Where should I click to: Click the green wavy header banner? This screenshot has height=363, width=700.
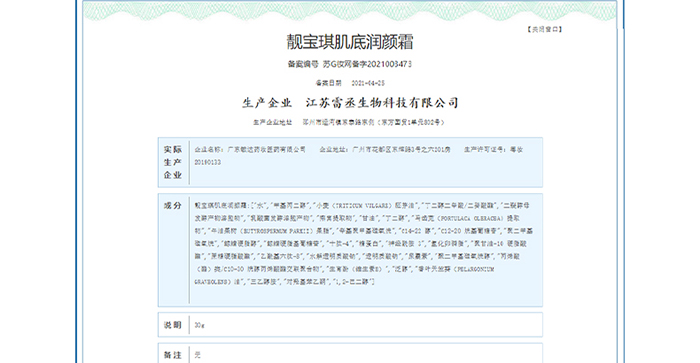[350, 11]
